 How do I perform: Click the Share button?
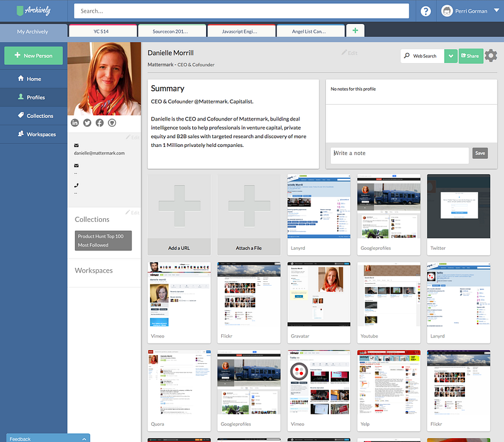point(471,56)
